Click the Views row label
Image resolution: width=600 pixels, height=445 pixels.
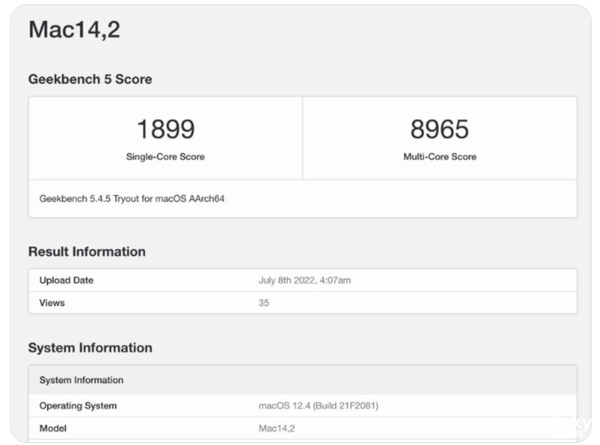tap(52, 301)
